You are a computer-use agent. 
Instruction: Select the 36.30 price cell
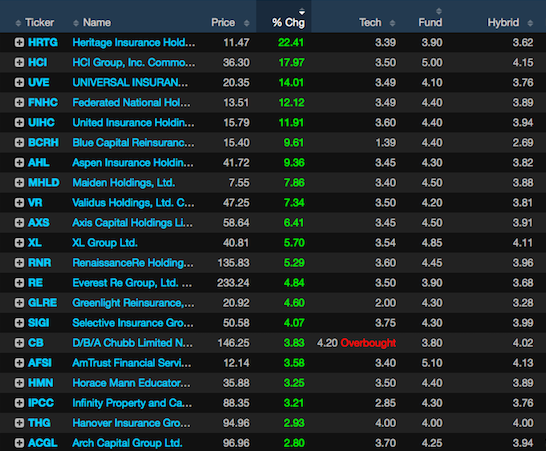[236, 62]
